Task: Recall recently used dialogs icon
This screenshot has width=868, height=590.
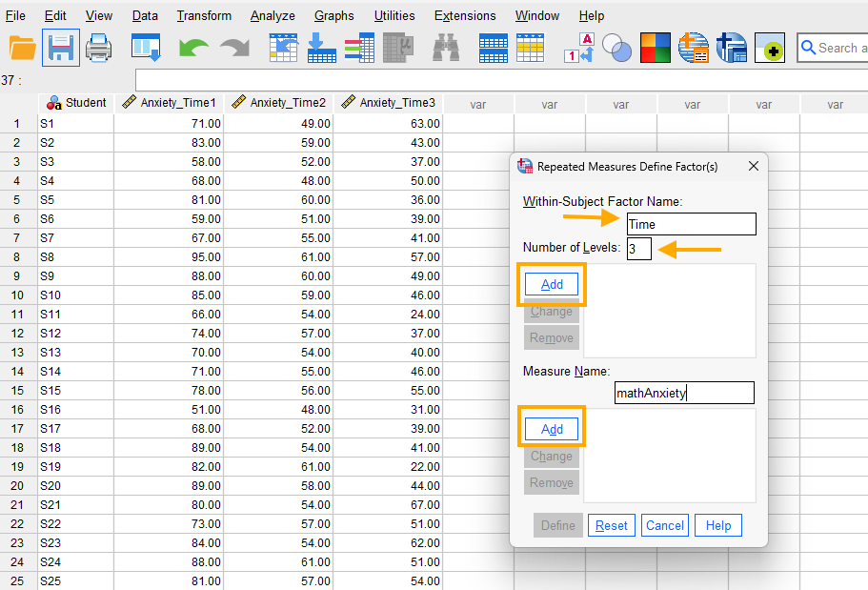Action: coord(146,48)
